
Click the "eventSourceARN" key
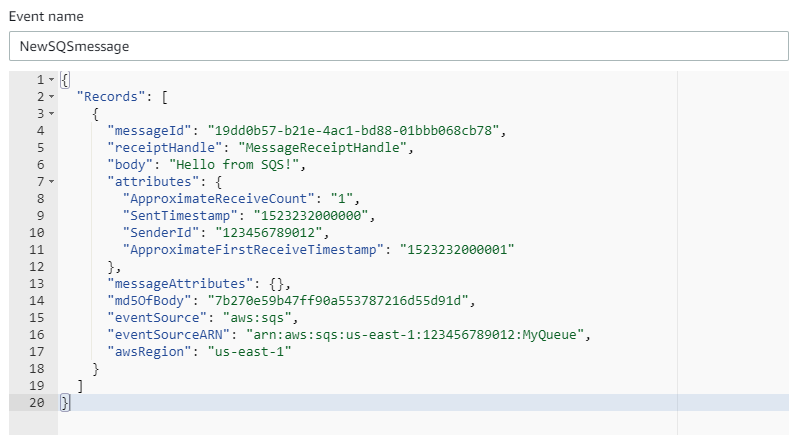click(169, 334)
